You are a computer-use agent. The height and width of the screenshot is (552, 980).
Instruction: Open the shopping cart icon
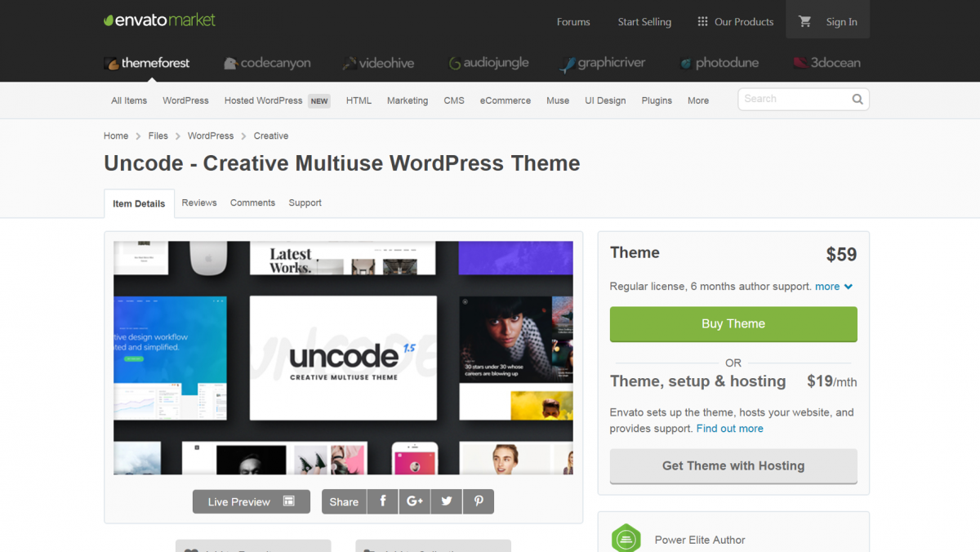coord(805,22)
